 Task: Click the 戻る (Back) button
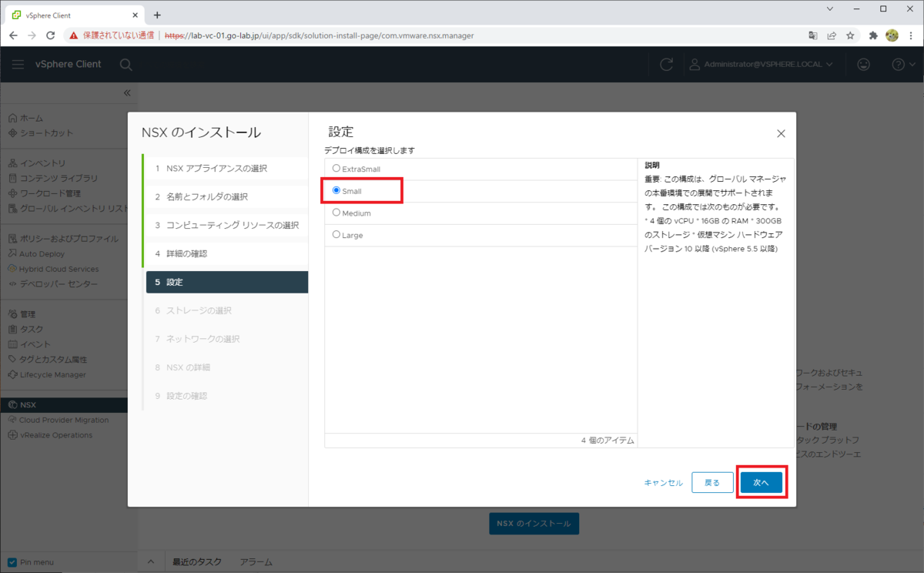point(712,482)
